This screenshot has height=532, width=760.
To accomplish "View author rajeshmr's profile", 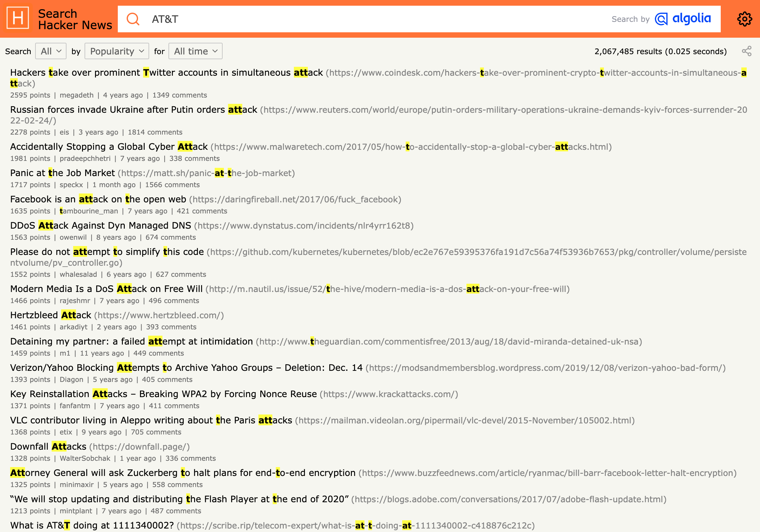I will (75, 301).
